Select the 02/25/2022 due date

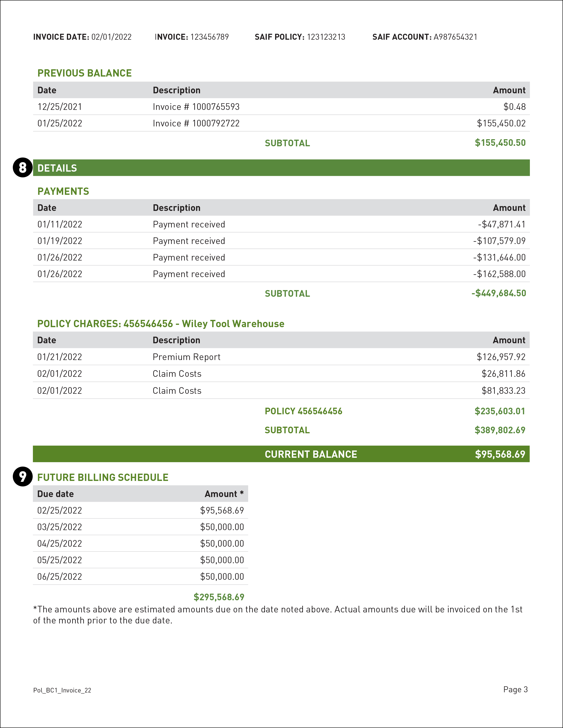click(60, 510)
